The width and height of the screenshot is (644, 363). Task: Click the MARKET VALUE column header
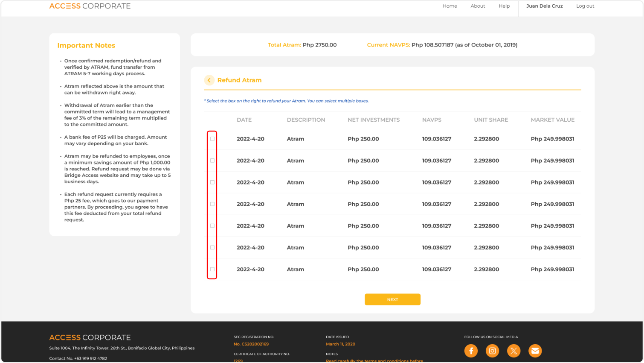point(553,120)
